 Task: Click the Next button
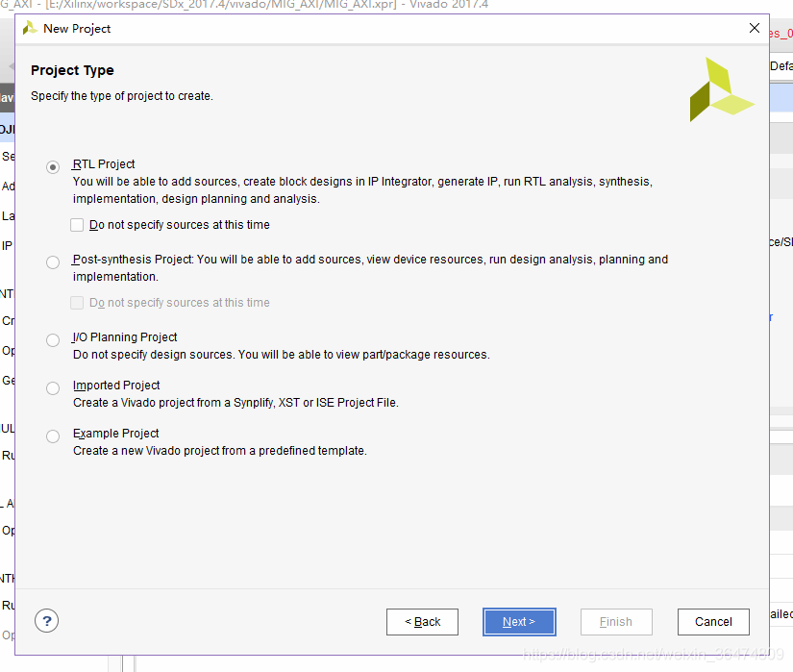point(519,621)
